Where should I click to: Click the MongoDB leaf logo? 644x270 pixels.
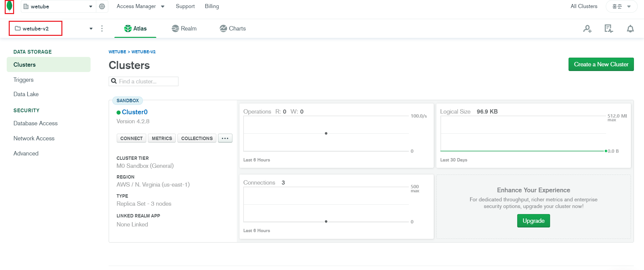coord(9,6)
